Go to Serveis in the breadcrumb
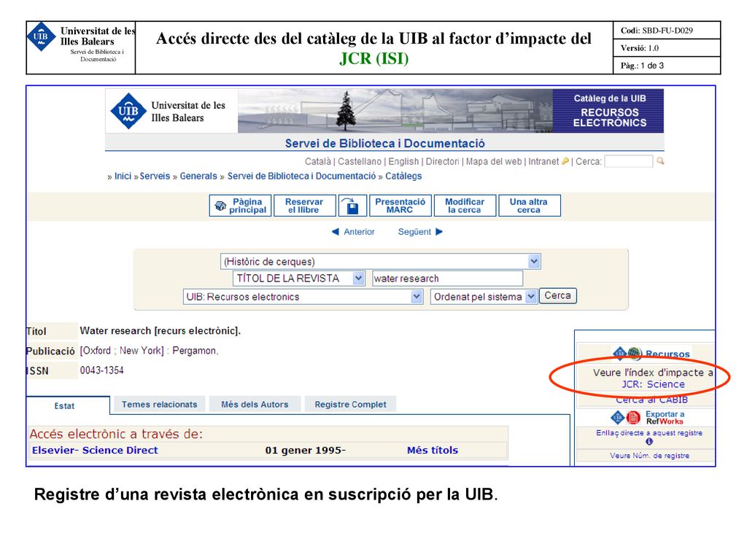The height and width of the screenshot is (560, 747). (155, 176)
